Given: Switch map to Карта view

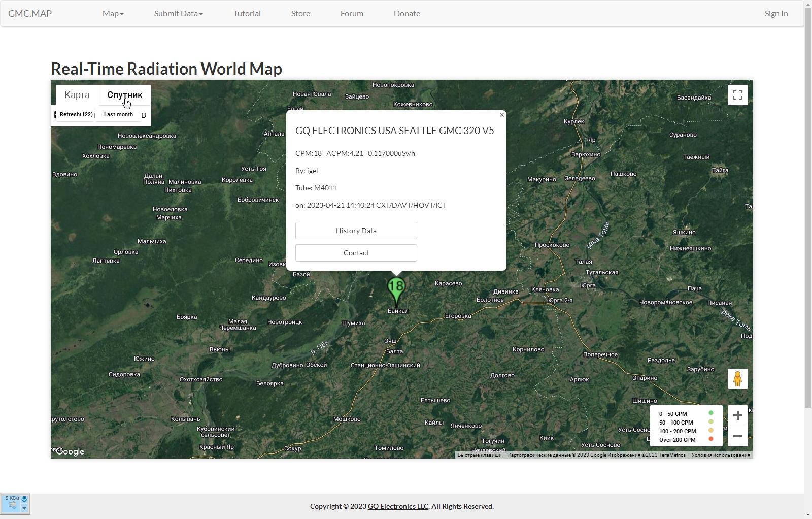Looking at the screenshot, I should click(x=77, y=95).
